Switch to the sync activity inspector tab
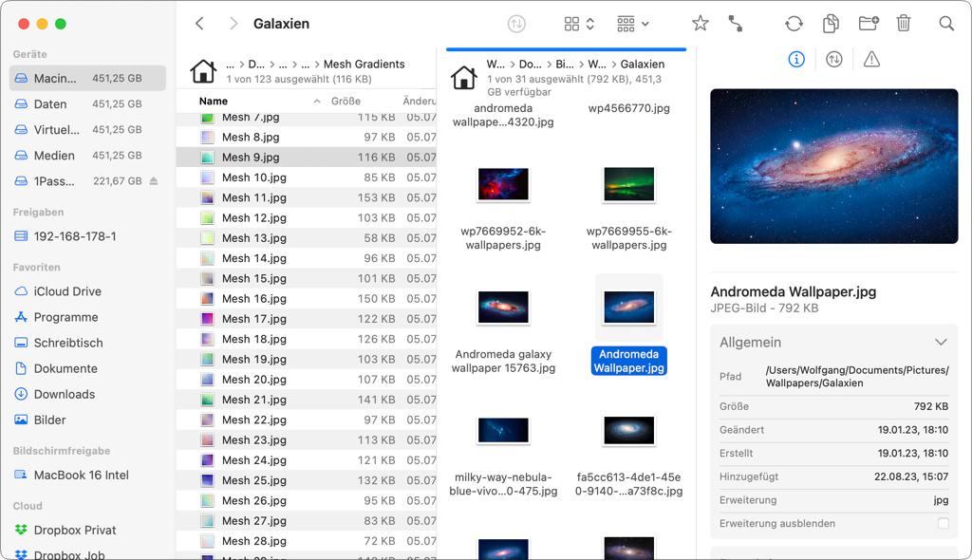This screenshot has width=972, height=560. [x=833, y=60]
